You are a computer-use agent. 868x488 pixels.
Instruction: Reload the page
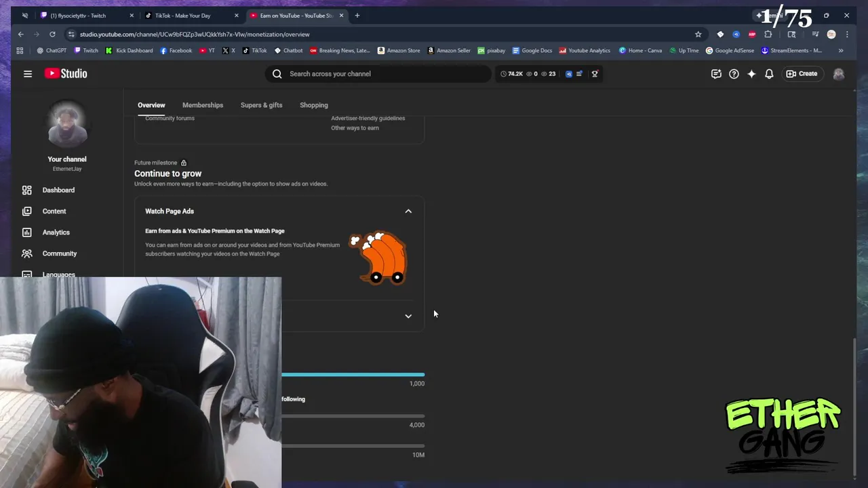[53, 34]
